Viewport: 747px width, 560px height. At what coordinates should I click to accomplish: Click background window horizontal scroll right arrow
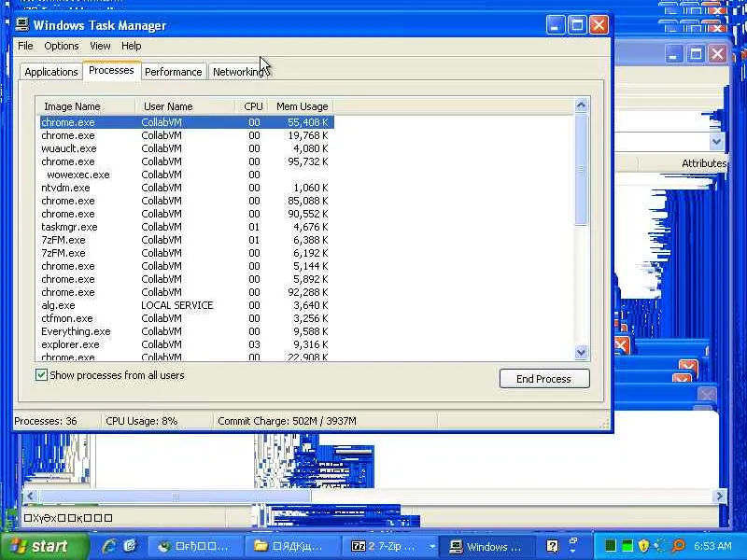(x=719, y=496)
